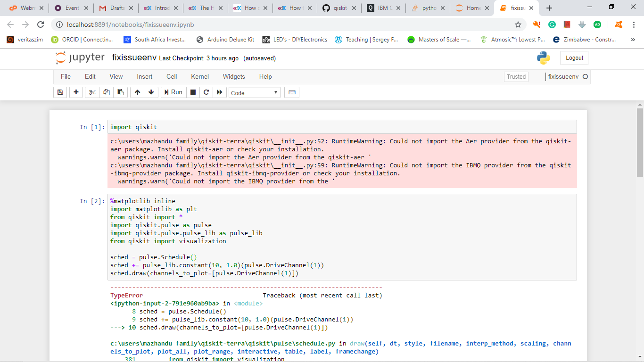Toggle the Trusted notebook indicator

tap(516, 77)
